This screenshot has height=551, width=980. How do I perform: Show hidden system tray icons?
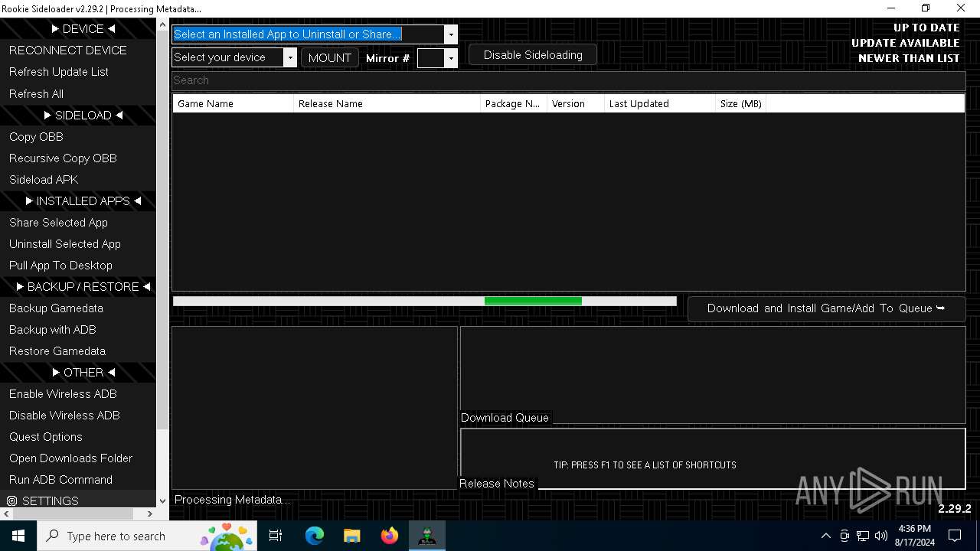[825, 536]
